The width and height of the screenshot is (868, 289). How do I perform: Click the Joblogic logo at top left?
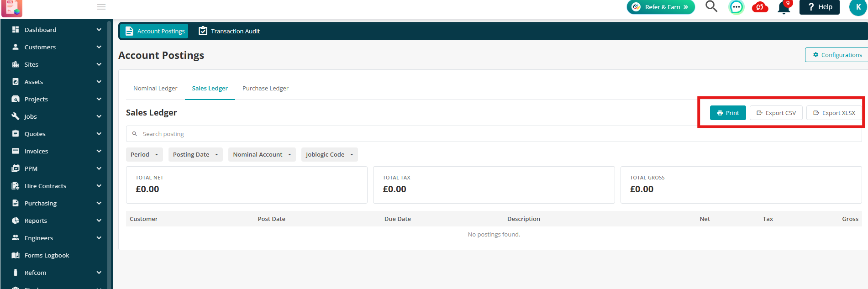pyautogui.click(x=12, y=8)
